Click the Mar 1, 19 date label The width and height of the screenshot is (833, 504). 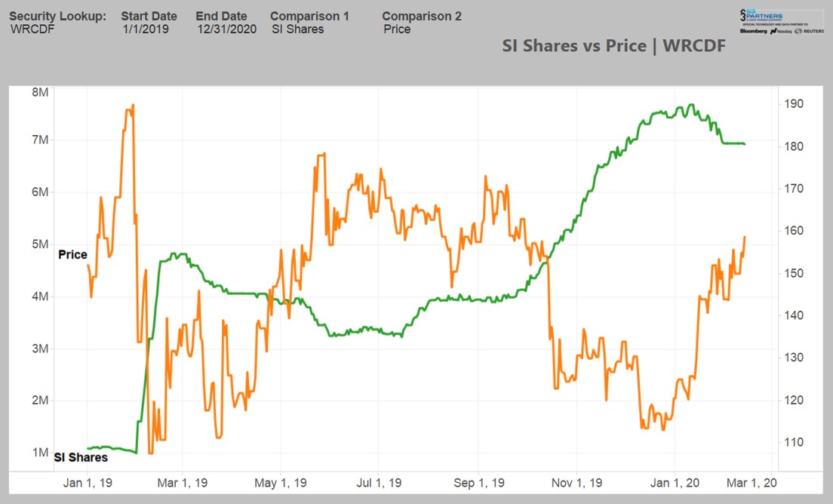pos(183,482)
